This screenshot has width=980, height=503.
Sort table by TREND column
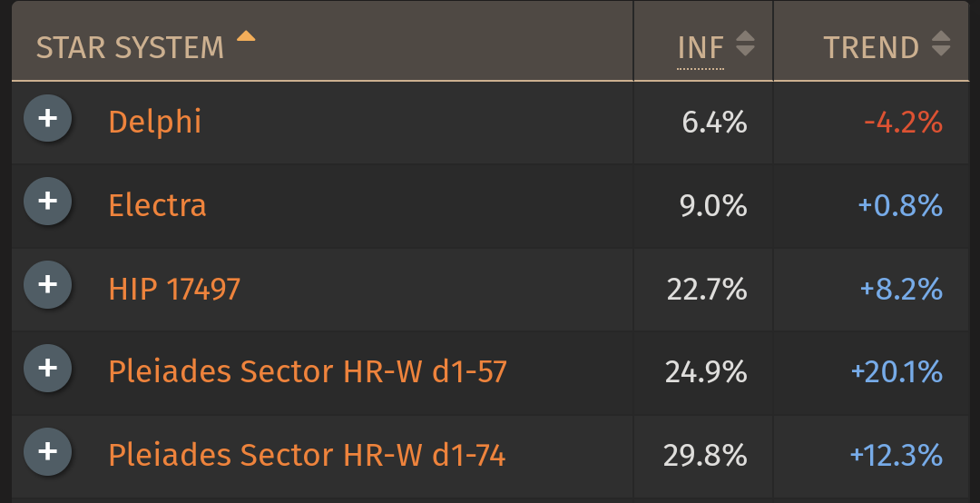pyautogui.click(x=871, y=48)
